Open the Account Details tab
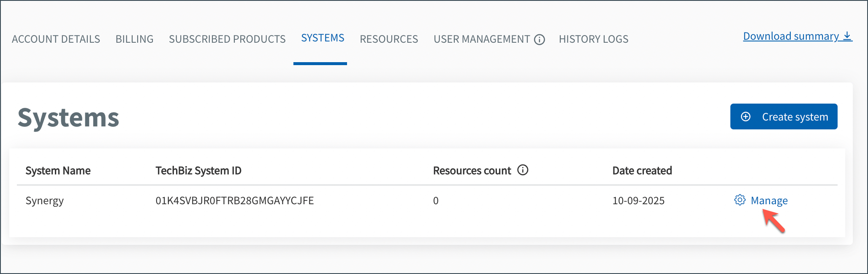868x274 pixels. pos(56,39)
